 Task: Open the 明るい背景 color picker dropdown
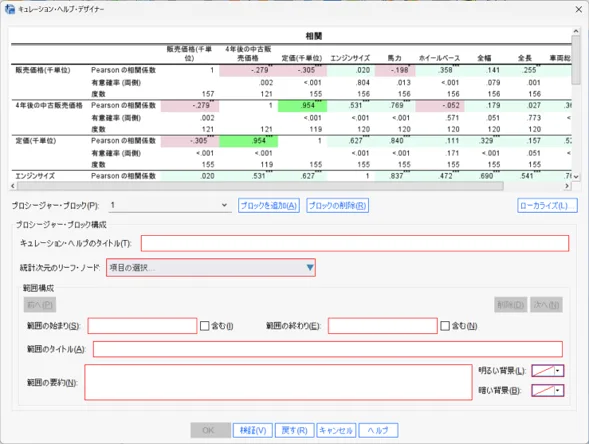pos(557,371)
